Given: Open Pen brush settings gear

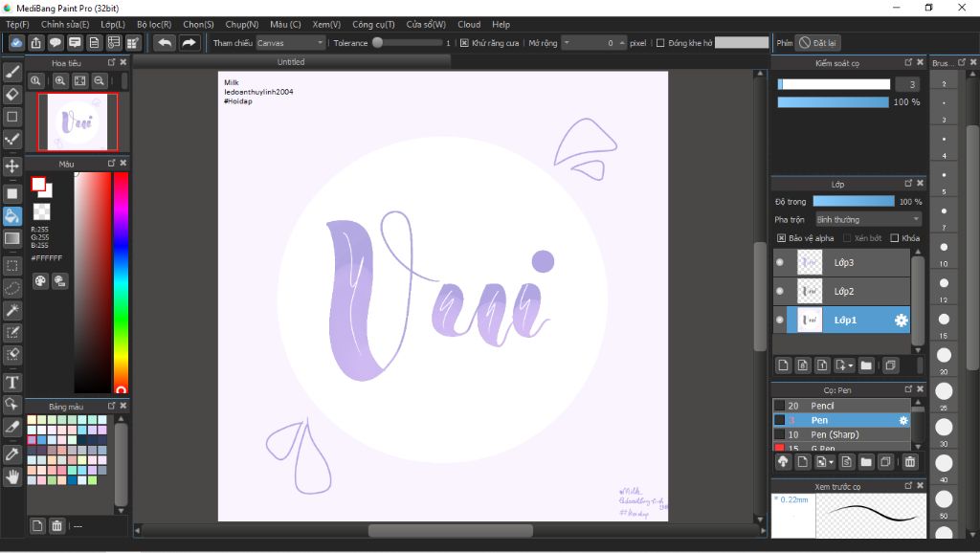Looking at the screenshot, I should [902, 421].
